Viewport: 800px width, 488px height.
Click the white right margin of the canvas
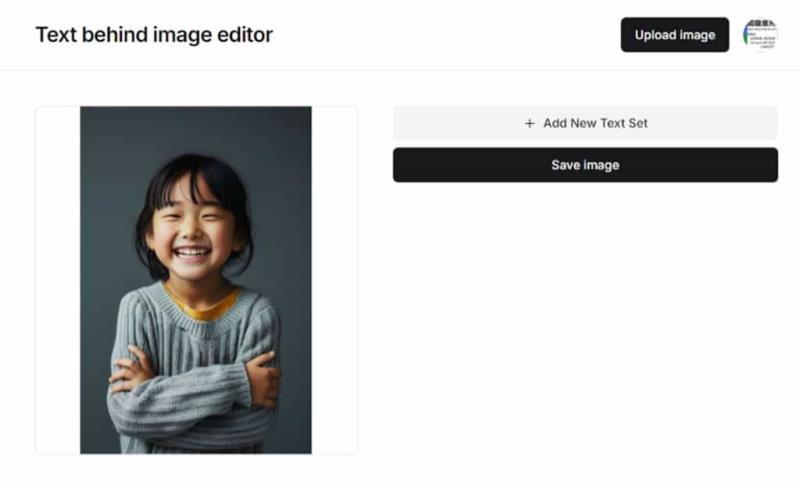click(334, 280)
